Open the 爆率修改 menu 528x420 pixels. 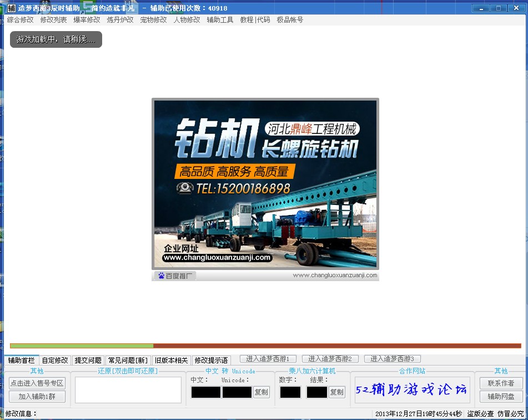87,20
